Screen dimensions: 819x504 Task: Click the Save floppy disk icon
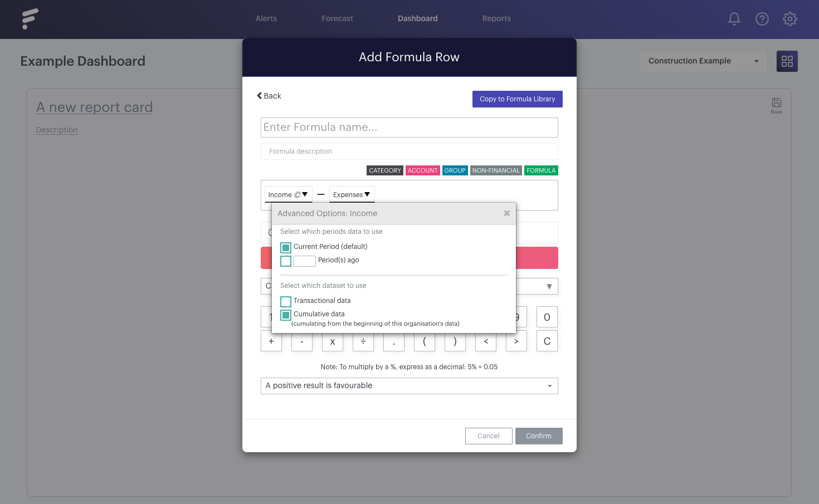click(x=777, y=105)
